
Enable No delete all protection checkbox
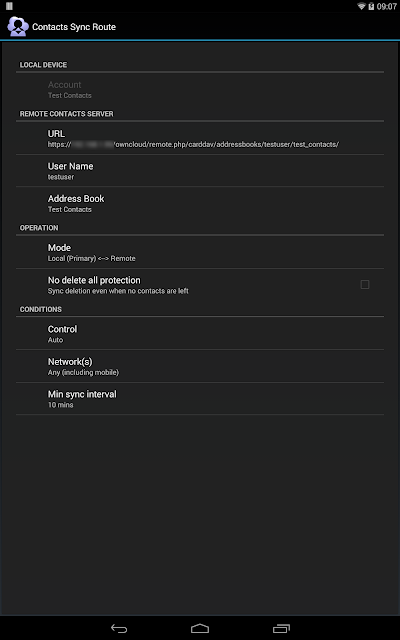point(365,284)
